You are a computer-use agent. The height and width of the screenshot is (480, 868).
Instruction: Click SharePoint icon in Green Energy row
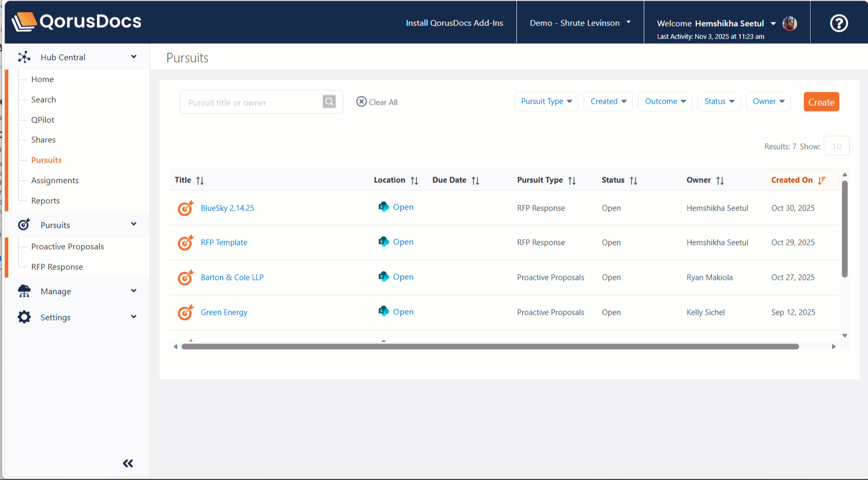tap(383, 311)
